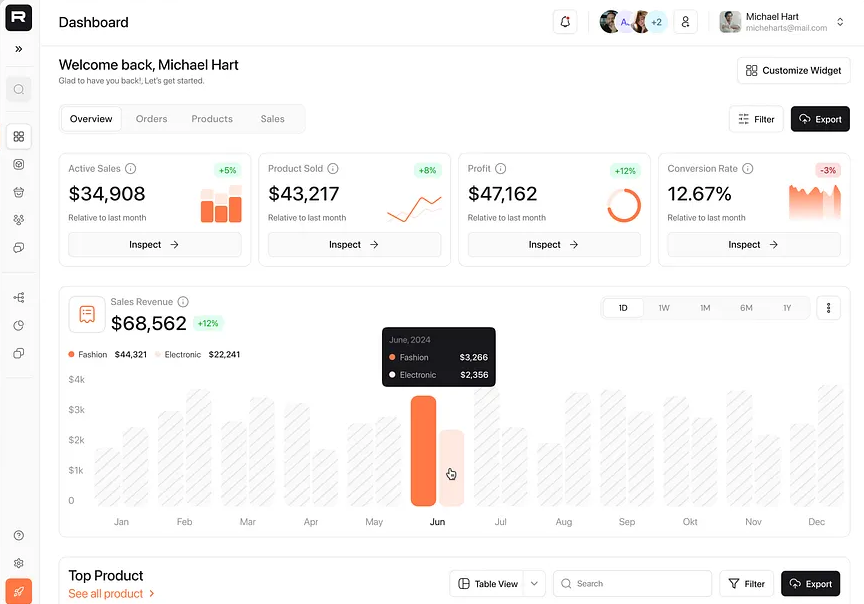Open the Michael Hart account dropdown
Viewport: 864px width, 604px height.
point(840,22)
